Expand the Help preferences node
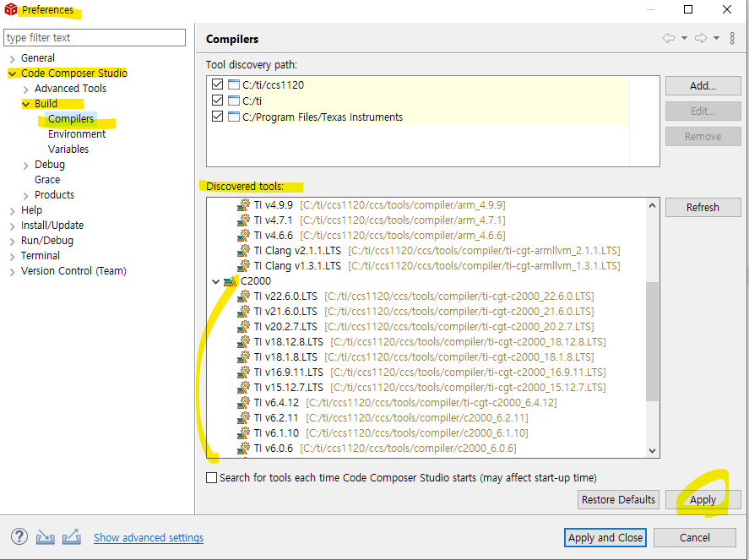The width and height of the screenshot is (749, 560). coord(13,210)
